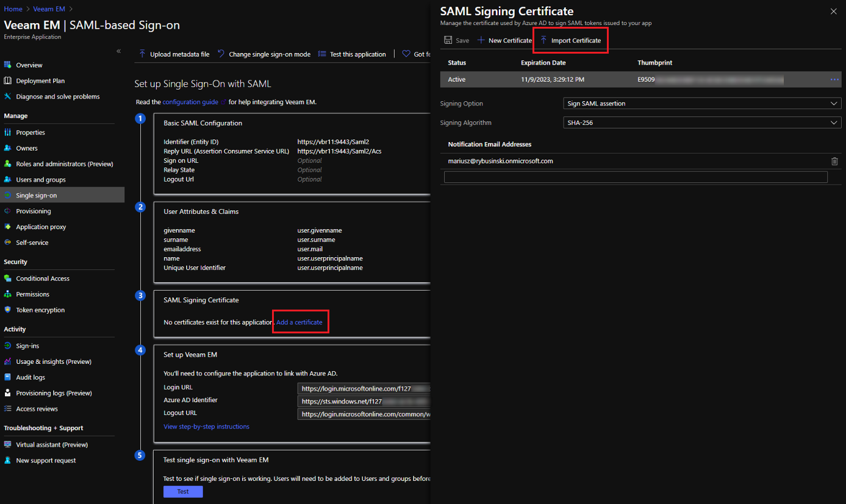Click the Single sign-on icon in sidebar
Image resolution: width=846 pixels, height=504 pixels.
pos(8,196)
